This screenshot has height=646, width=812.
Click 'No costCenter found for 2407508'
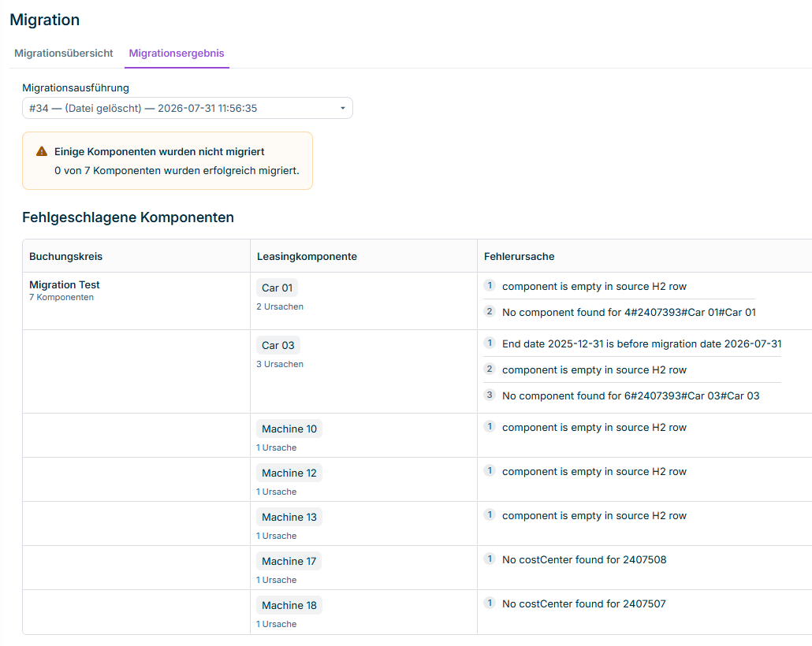click(584, 559)
